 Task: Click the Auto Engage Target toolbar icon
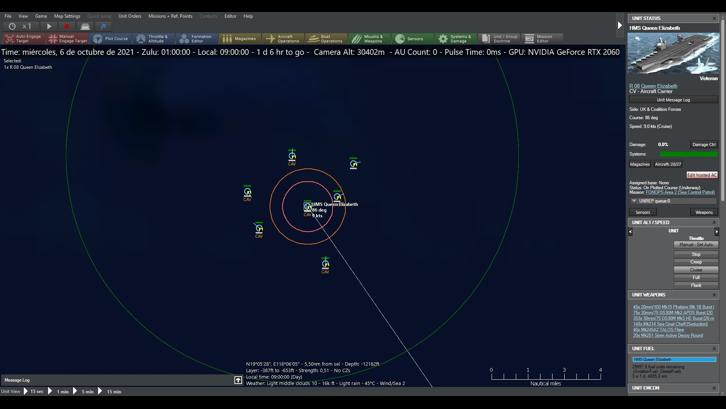24,38
